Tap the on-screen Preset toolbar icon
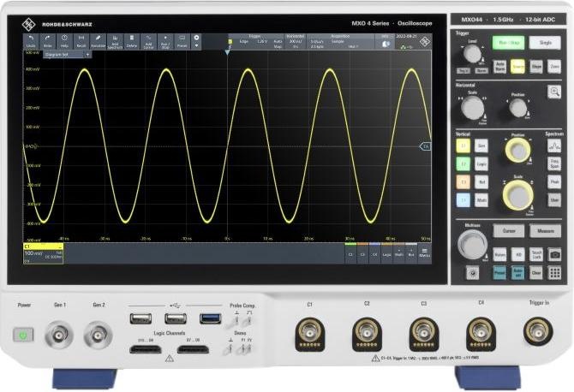 (x=182, y=41)
